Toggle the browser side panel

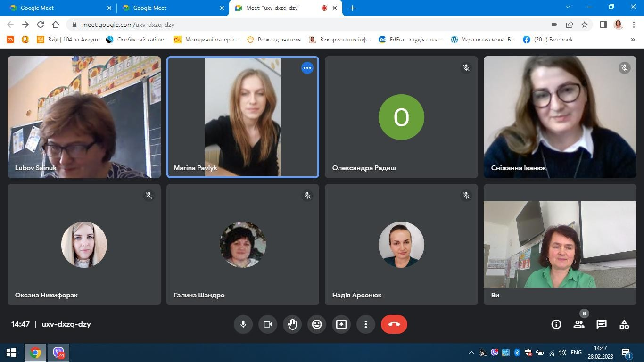click(x=603, y=25)
